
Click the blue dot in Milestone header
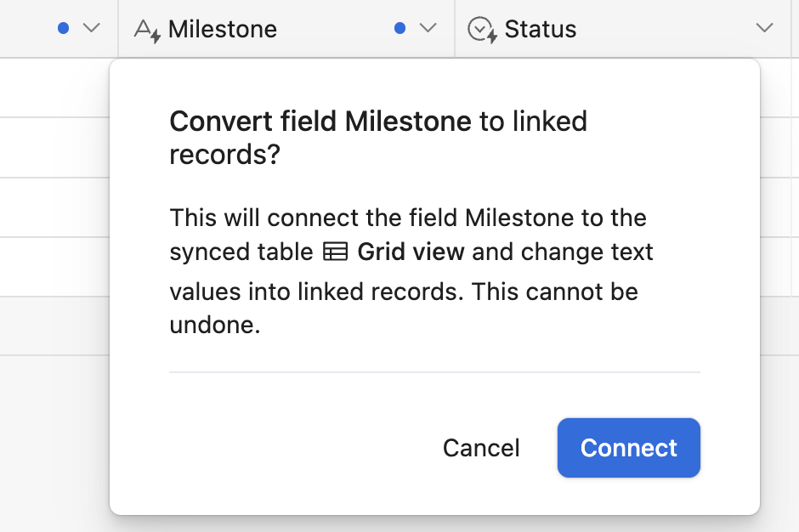point(400,28)
